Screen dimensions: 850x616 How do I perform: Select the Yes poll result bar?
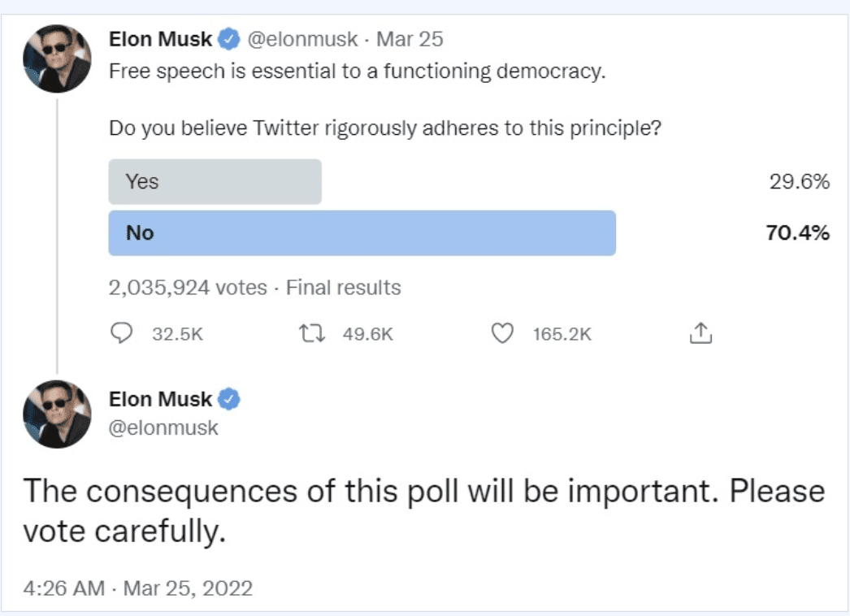click(215, 181)
